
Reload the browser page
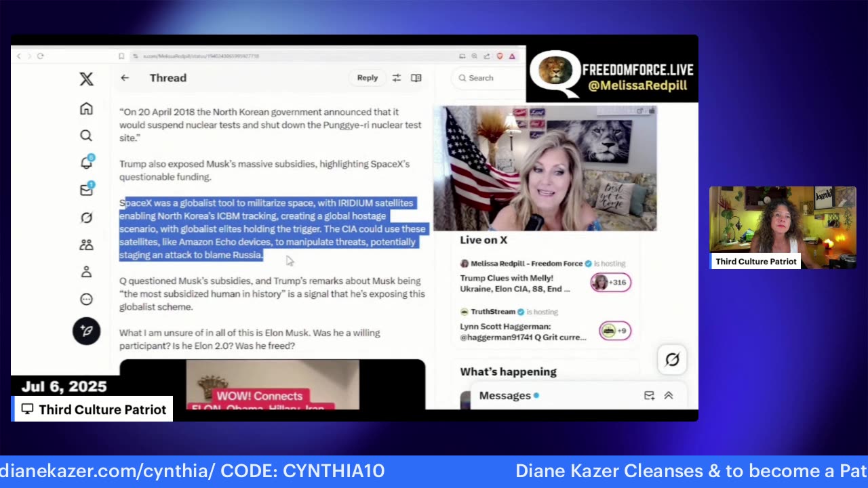41,56
